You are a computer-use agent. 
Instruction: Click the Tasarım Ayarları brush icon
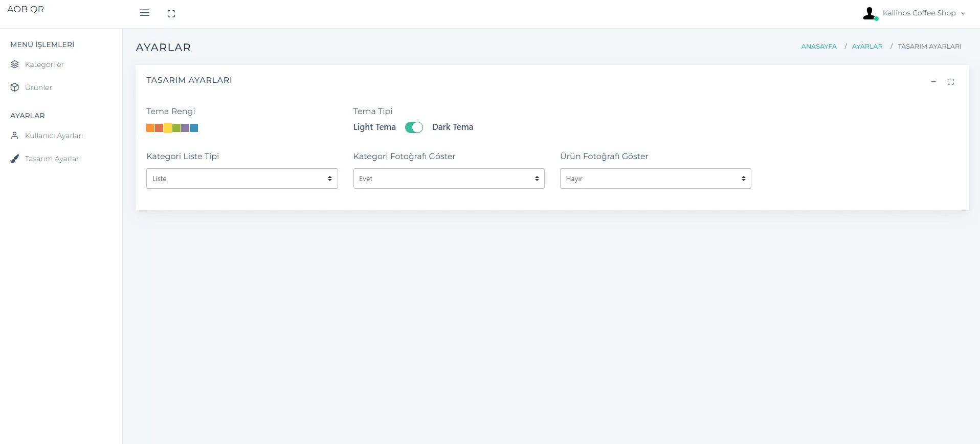(x=15, y=159)
